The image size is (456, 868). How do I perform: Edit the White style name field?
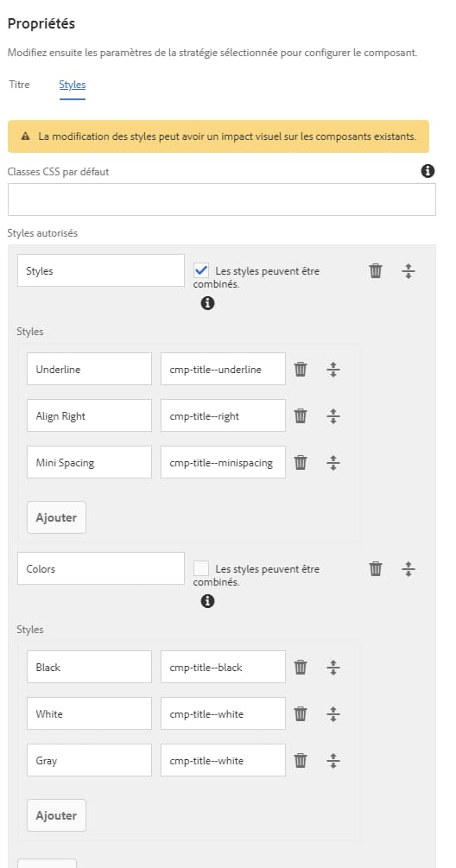[89, 713]
